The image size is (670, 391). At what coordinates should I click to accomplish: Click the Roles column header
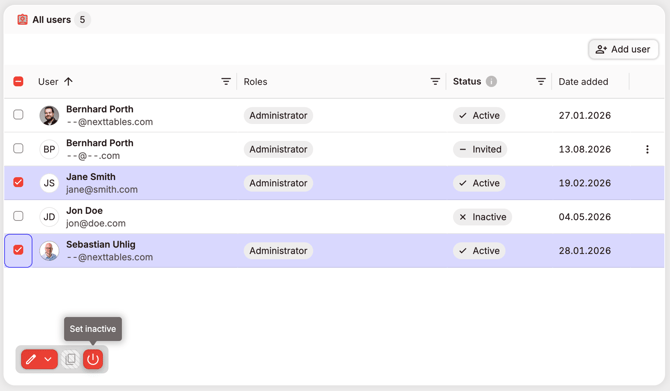[x=256, y=82]
